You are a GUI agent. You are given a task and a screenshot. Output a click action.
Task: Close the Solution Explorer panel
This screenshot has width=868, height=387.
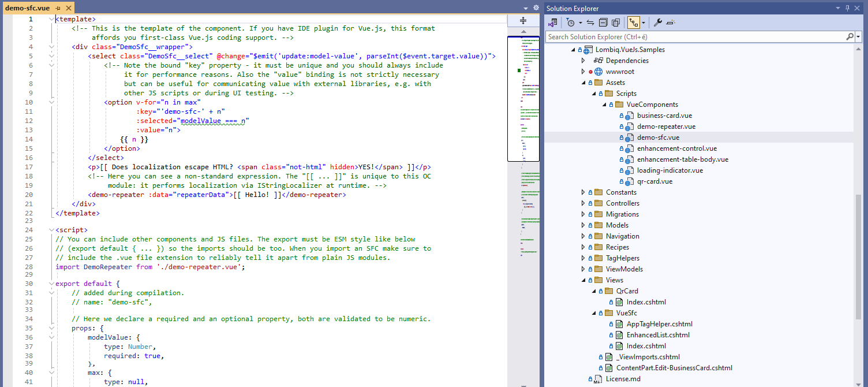click(858, 8)
